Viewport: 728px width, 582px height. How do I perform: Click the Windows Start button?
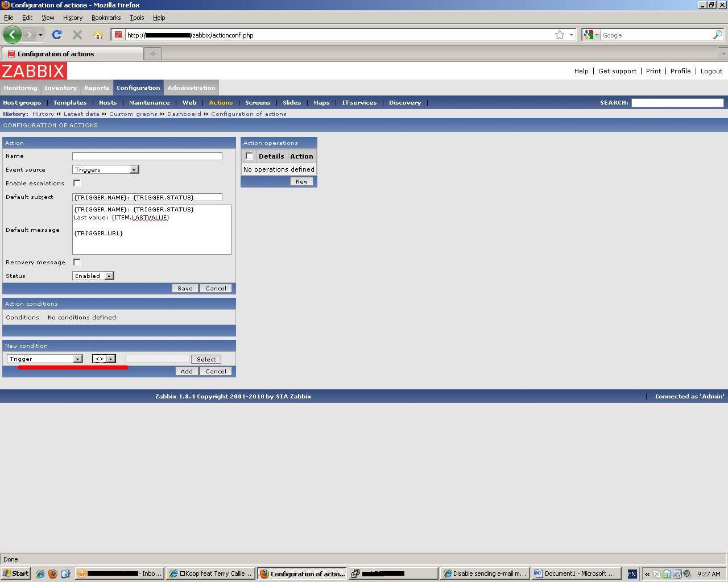click(x=16, y=573)
